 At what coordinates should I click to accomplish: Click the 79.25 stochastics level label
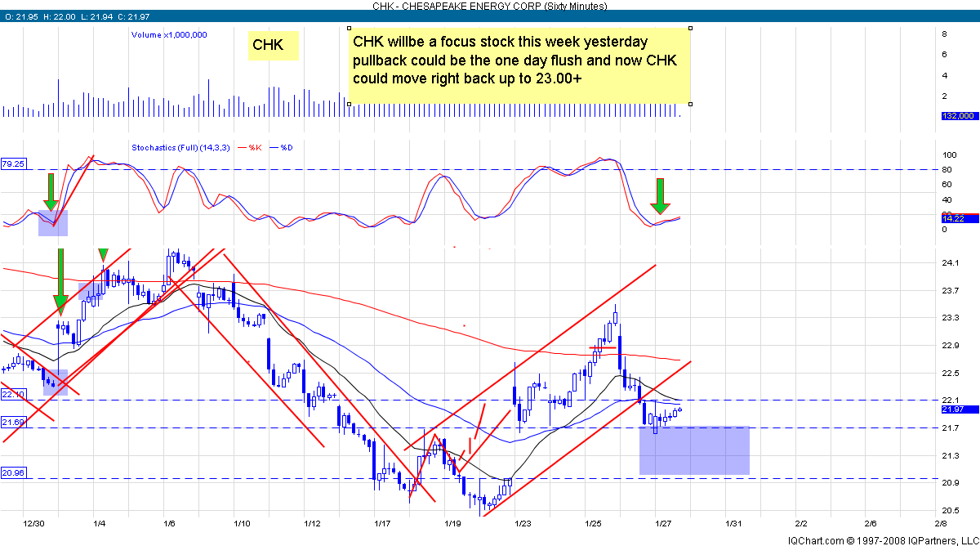point(14,163)
